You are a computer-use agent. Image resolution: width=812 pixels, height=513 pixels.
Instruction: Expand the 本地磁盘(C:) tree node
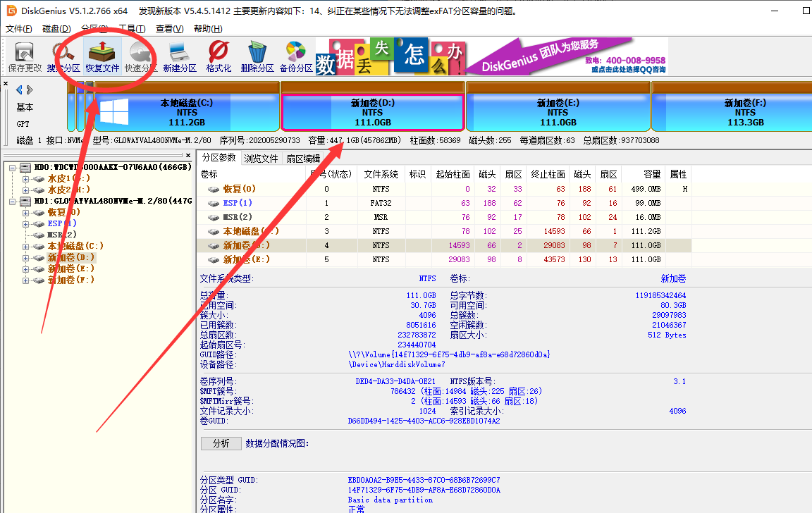[25, 247]
